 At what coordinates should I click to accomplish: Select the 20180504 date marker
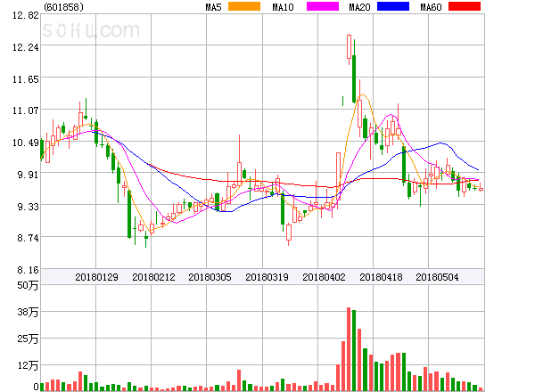coord(437,277)
